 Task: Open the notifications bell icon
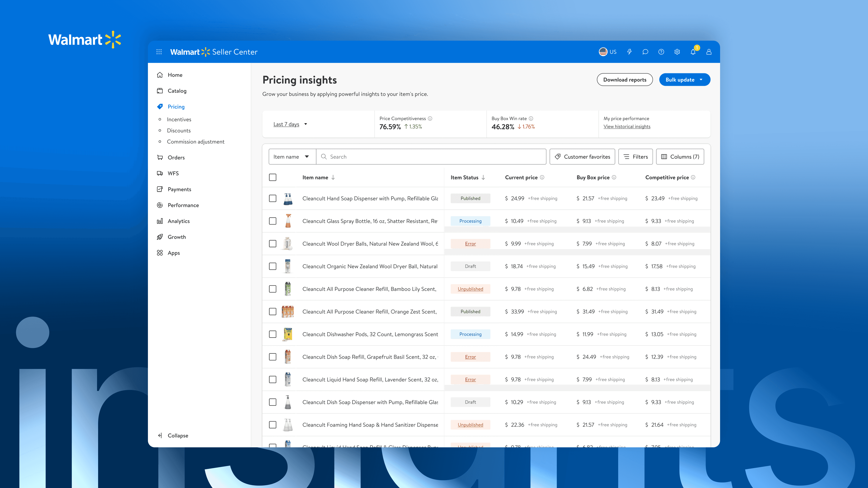pyautogui.click(x=693, y=52)
